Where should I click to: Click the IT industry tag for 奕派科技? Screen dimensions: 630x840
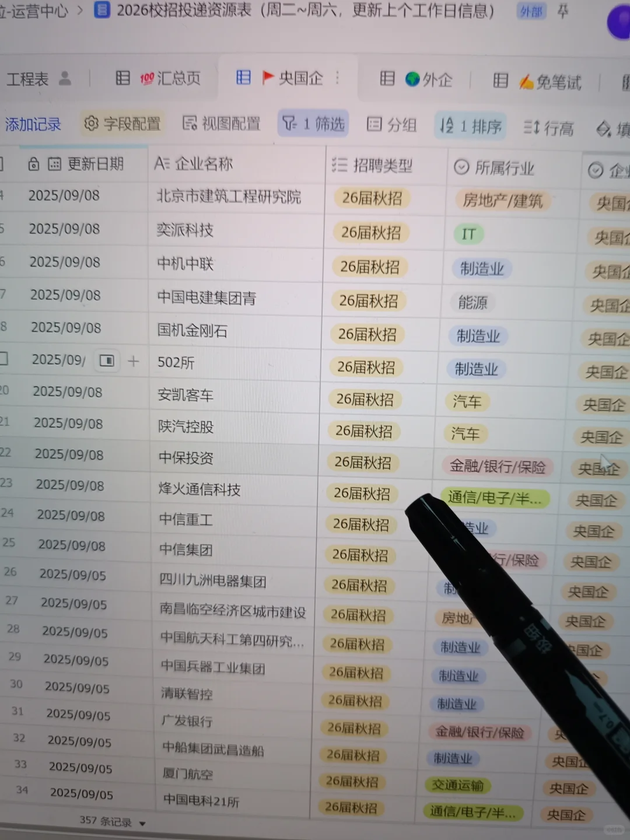[x=468, y=235]
